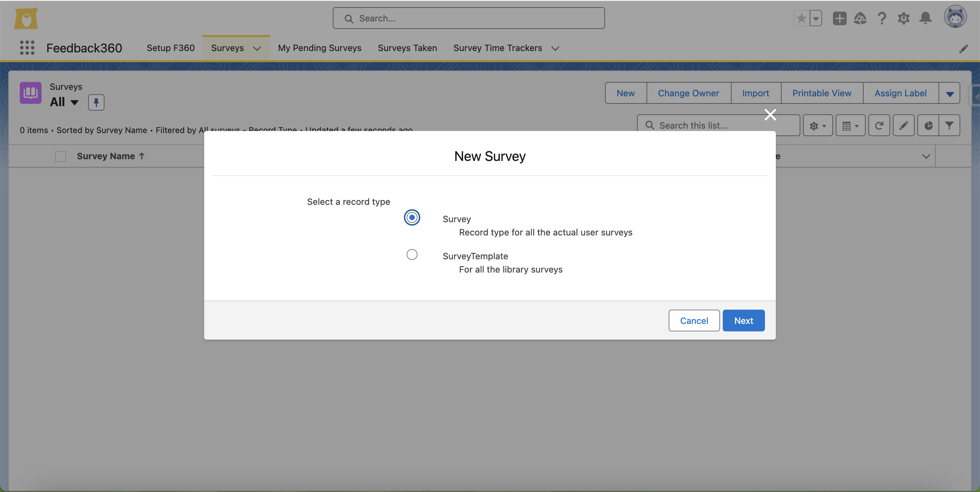Close the New Survey dialog with X
Viewport: 980px width, 492px height.
pos(770,114)
